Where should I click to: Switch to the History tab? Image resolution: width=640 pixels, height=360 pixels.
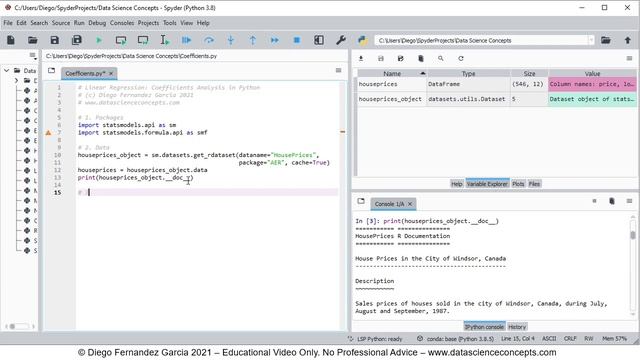(517, 327)
